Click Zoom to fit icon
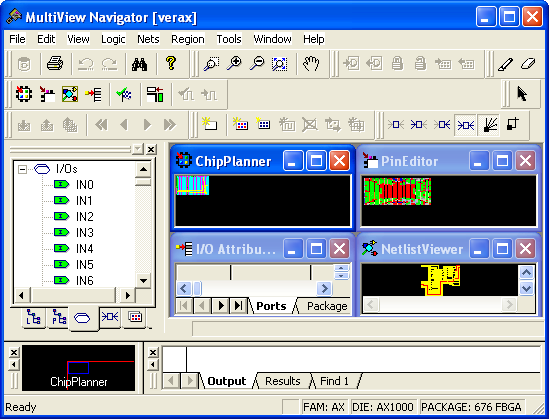This screenshot has width=549, height=419. click(x=279, y=64)
